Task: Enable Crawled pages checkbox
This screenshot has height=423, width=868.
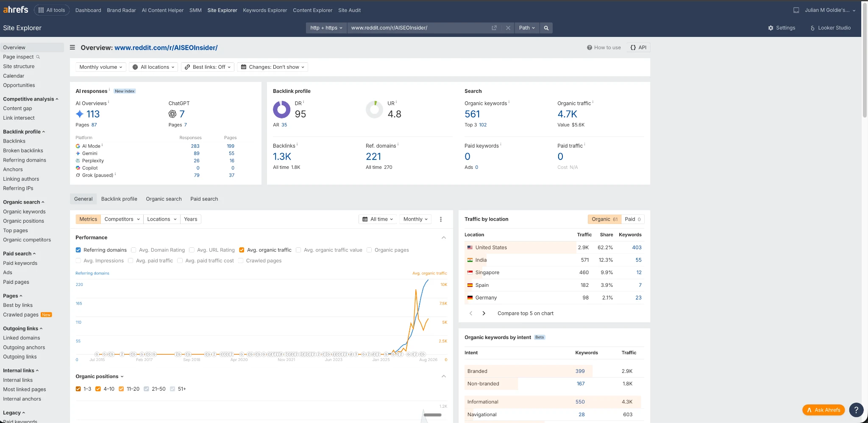Action: 241,261
